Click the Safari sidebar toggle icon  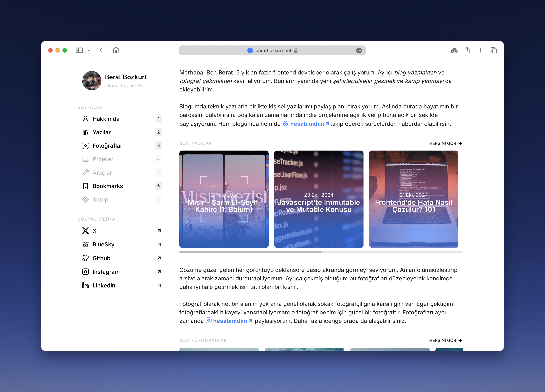(x=79, y=50)
